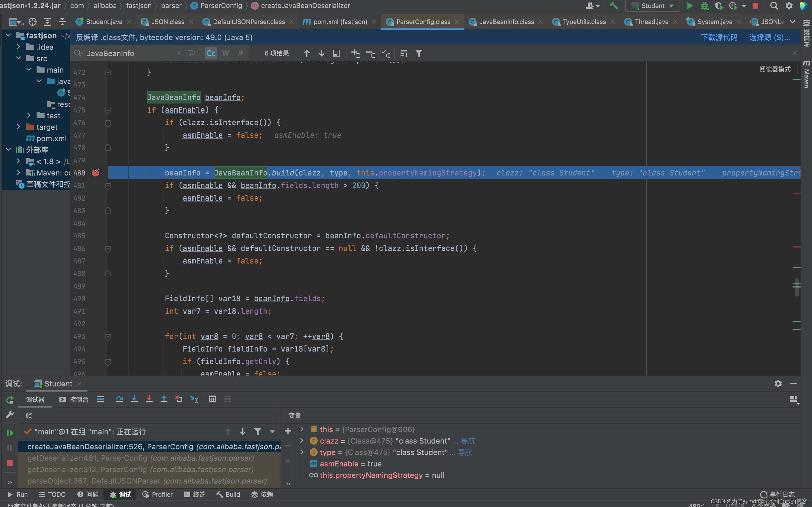This screenshot has height=507, width=812.
Task: Click the Build hammer icon
Action: coord(614,6)
